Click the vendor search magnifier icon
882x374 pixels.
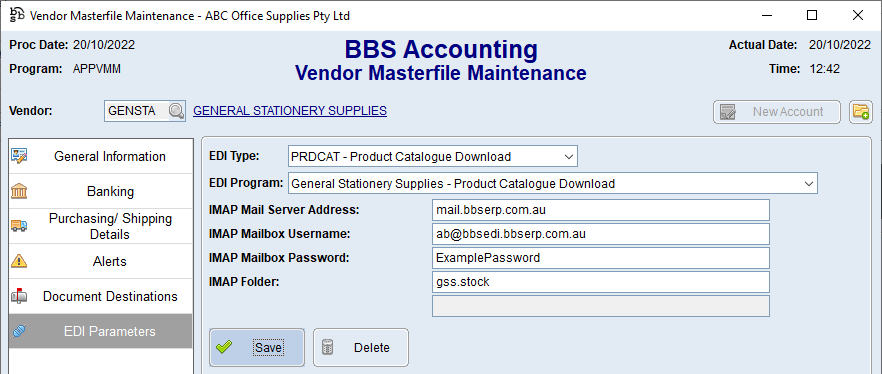pyautogui.click(x=177, y=111)
